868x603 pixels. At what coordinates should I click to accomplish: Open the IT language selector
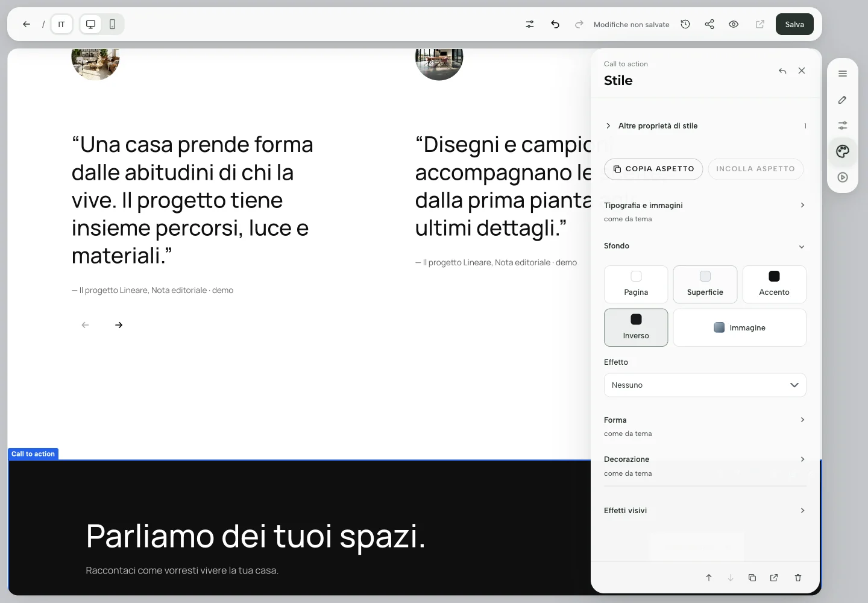click(61, 24)
